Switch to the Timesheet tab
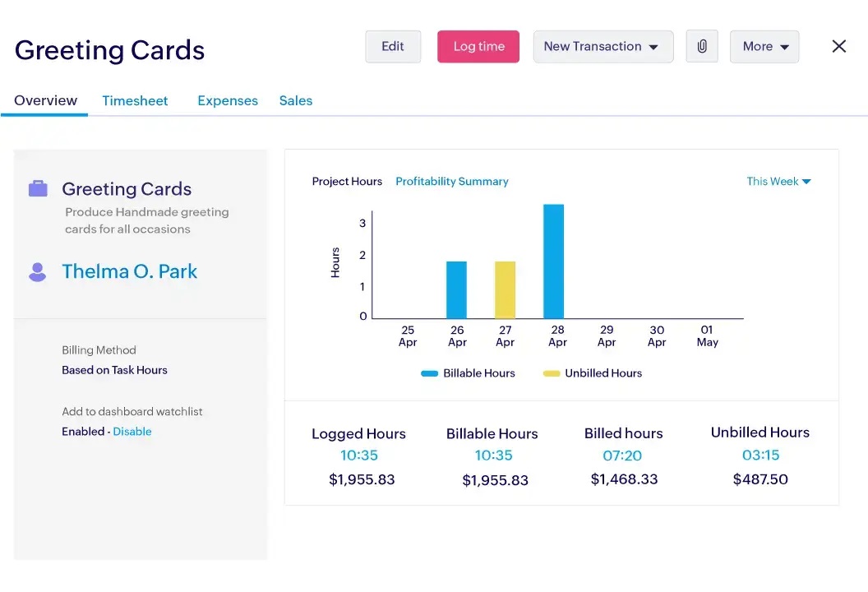This screenshot has width=868, height=592. click(x=135, y=100)
